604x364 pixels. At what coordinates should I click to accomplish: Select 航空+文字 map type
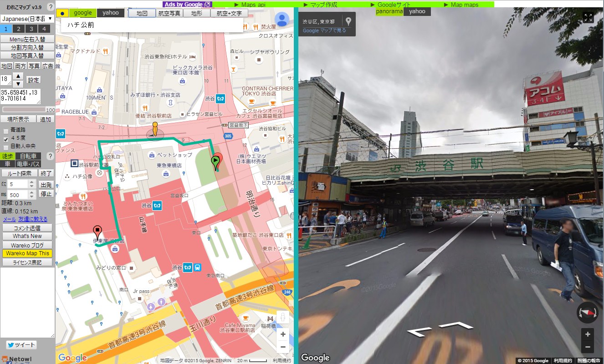229,14
